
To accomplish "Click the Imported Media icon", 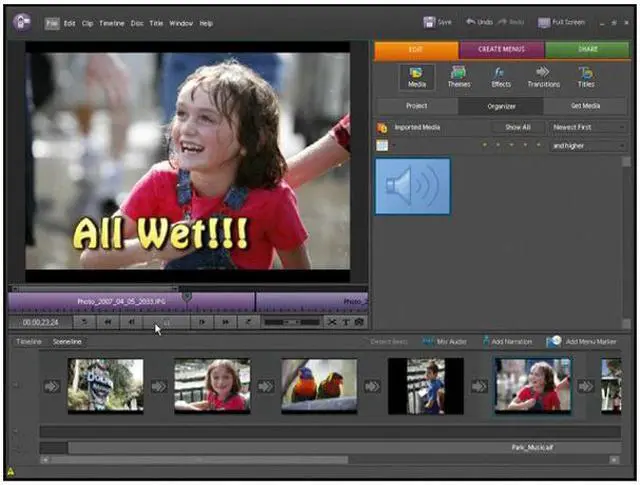I will click(x=382, y=128).
